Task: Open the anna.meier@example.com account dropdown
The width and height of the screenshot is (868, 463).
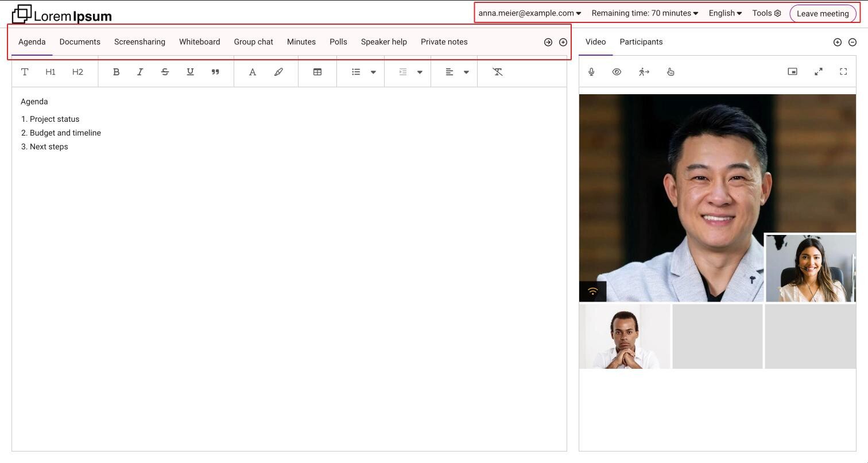Action: (530, 13)
